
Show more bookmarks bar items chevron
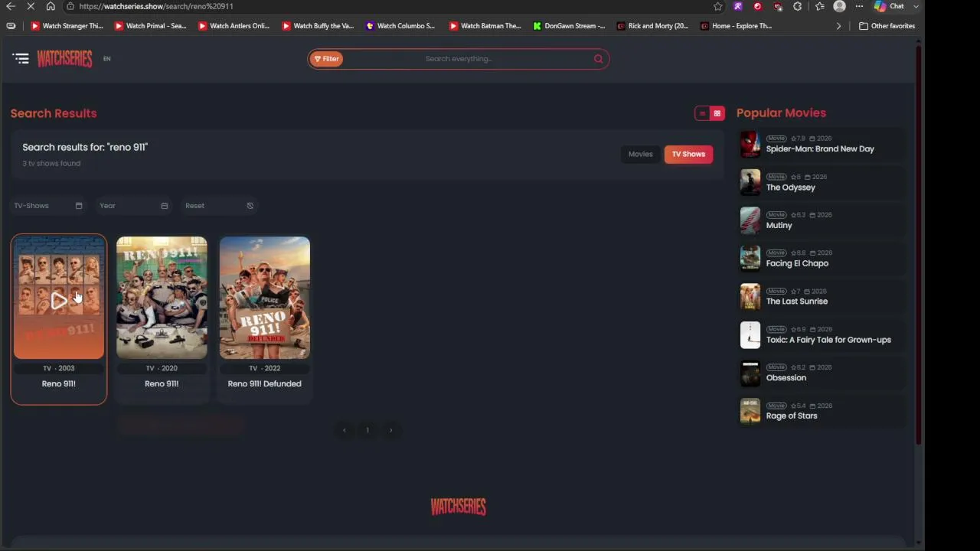[838, 26]
